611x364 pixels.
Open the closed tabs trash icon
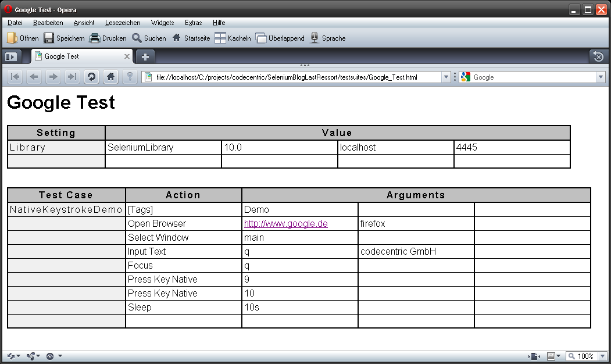pos(598,56)
